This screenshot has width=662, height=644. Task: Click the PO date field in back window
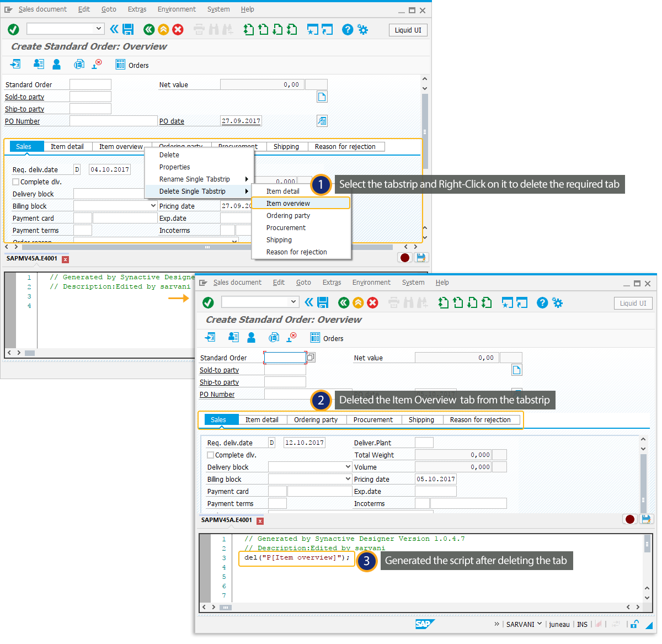point(241,121)
